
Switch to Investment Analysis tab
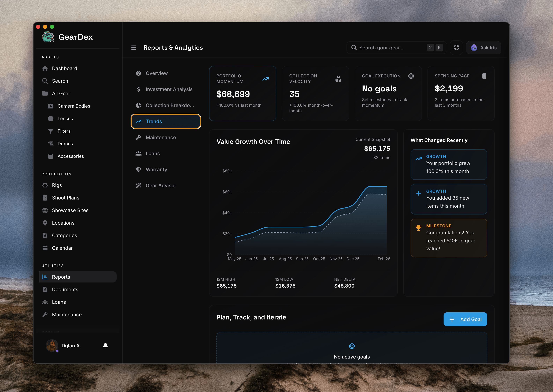click(166, 89)
